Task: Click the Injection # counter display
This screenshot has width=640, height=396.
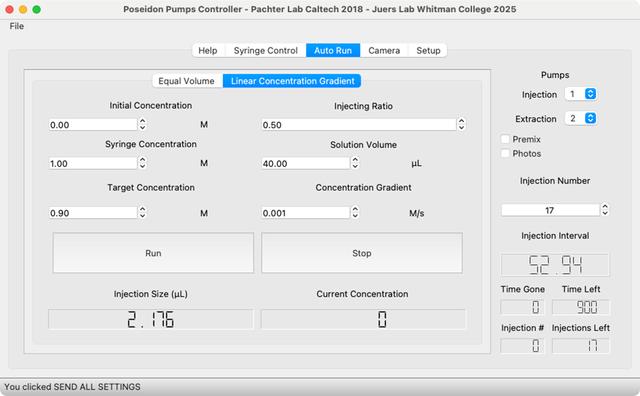Action: coord(522,346)
